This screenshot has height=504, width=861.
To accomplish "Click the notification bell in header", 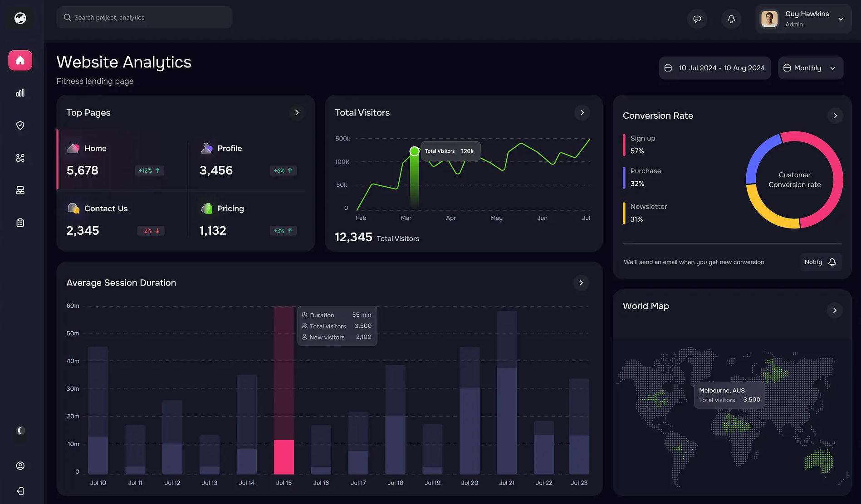I will tap(731, 19).
